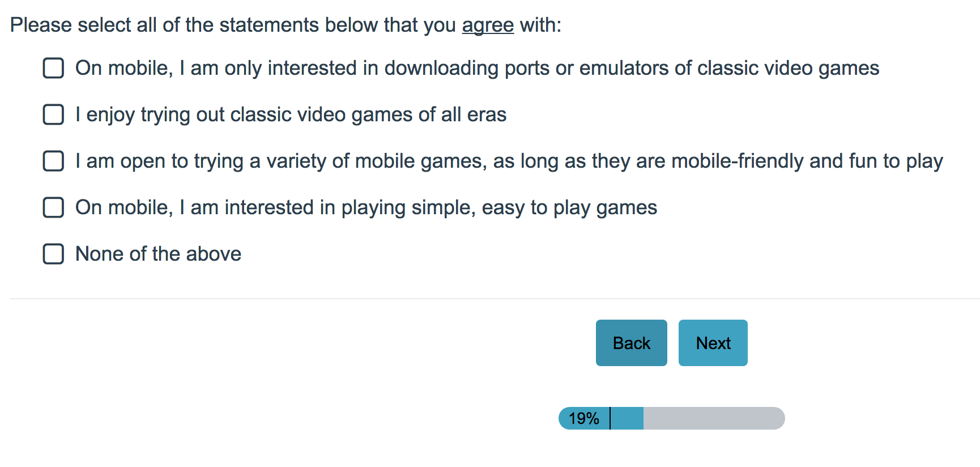Enable the open to variety of mobile games checkbox
Viewport: 980px width, 467px height.
53,161
